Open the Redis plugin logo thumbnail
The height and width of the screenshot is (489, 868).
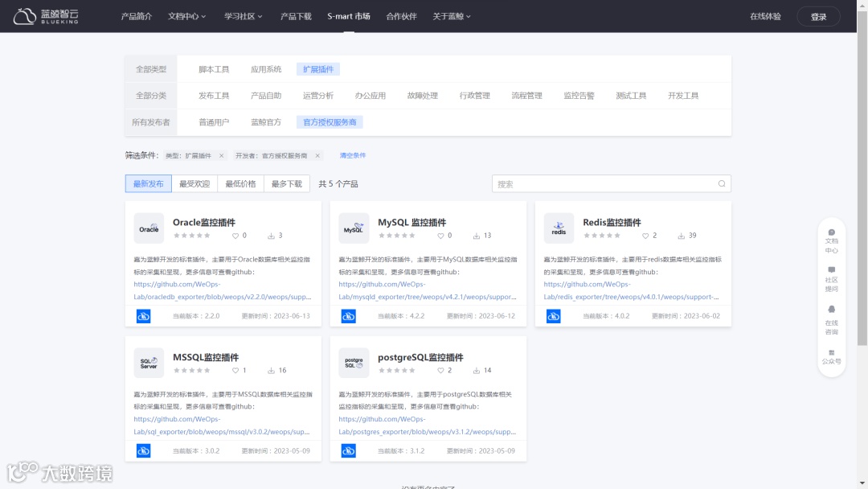559,228
